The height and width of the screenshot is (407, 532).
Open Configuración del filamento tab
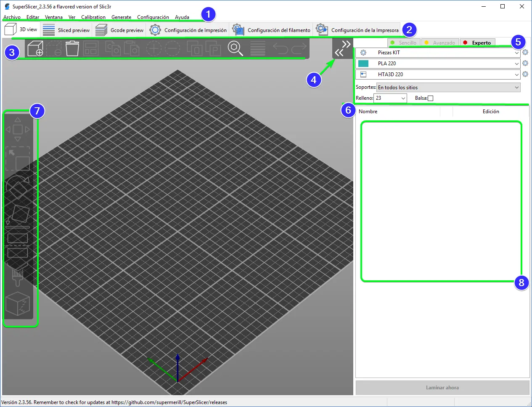click(x=271, y=30)
